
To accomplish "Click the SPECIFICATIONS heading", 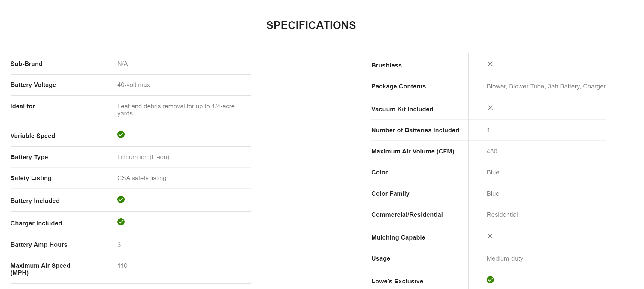I will [311, 25].
